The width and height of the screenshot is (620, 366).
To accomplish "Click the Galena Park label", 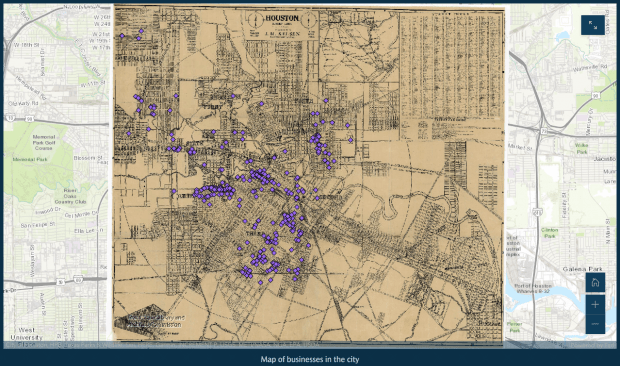I will click(582, 269).
